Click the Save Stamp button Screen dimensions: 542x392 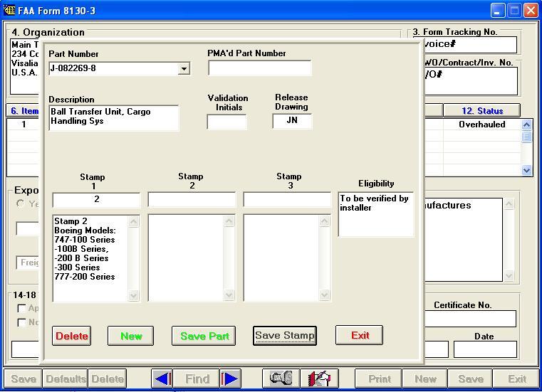[284, 336]
